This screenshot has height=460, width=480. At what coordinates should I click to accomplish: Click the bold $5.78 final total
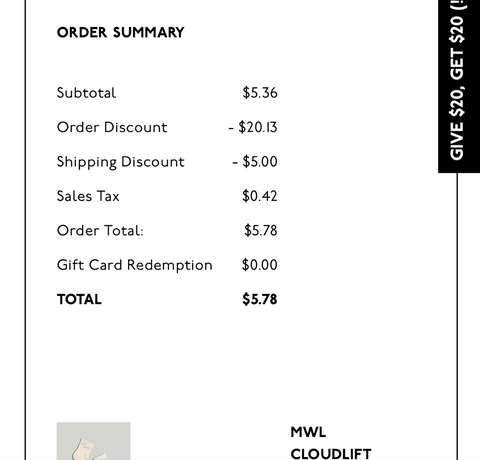260,299
